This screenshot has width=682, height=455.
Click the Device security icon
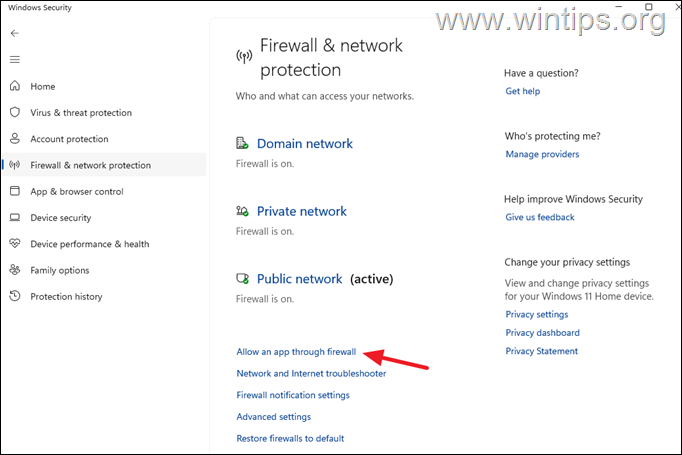[14, 218]
